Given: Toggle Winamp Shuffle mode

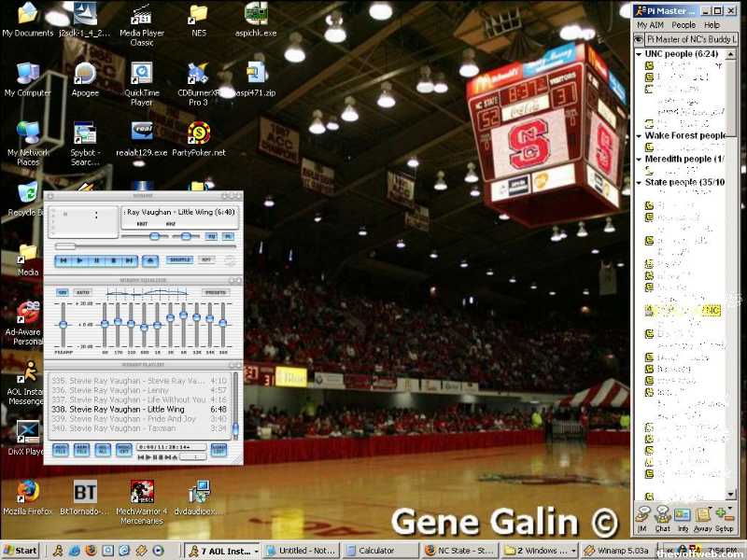Looking at the screenshot, I should [180, 260].
